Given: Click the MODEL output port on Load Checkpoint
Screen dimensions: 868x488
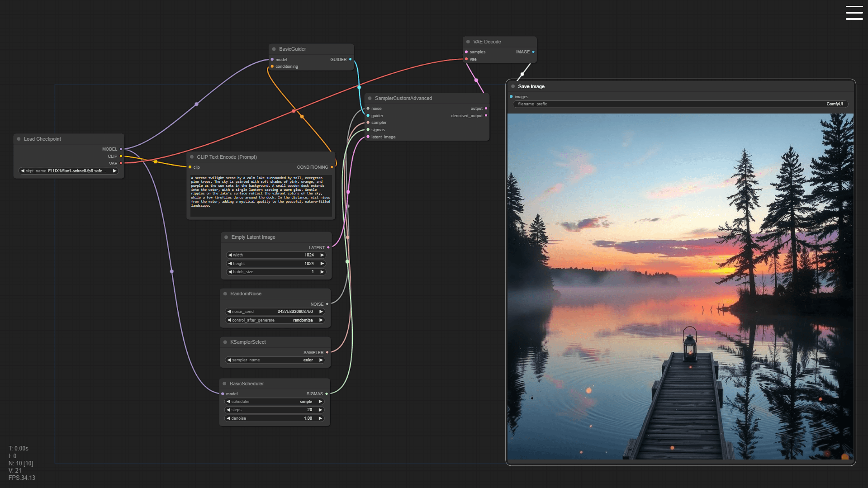Looking at the screenshot, I should click(x=121, y=149).
